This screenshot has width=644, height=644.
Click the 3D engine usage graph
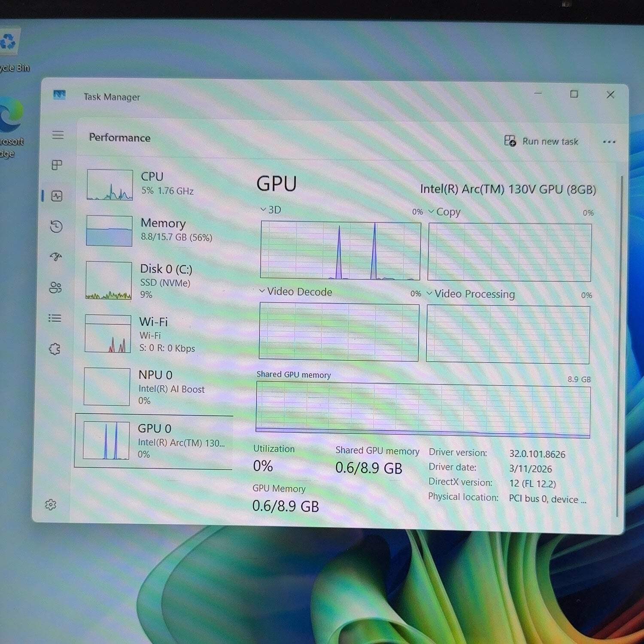[x=340, y=251]
